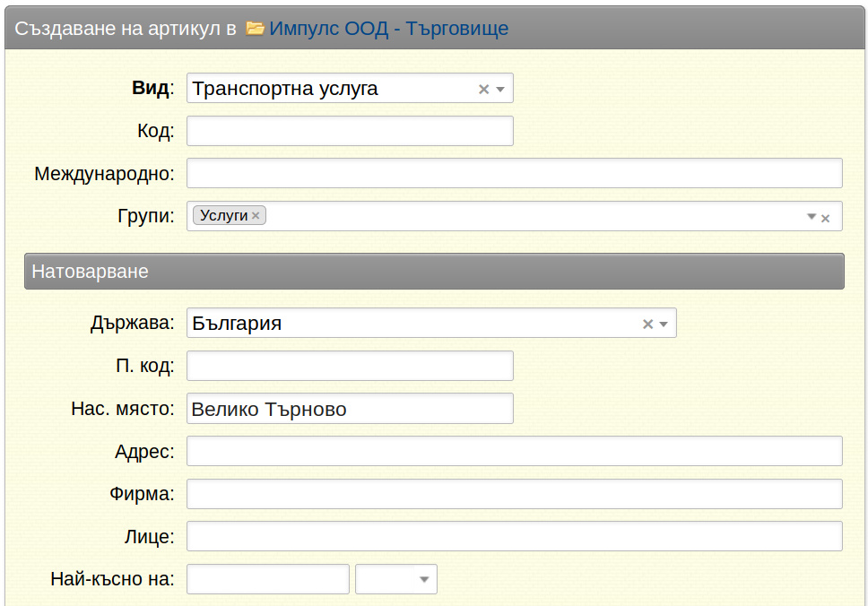Click into the Международно text field
The width and height of the screenshot is (868, 606).
click(x=515, y=173)
